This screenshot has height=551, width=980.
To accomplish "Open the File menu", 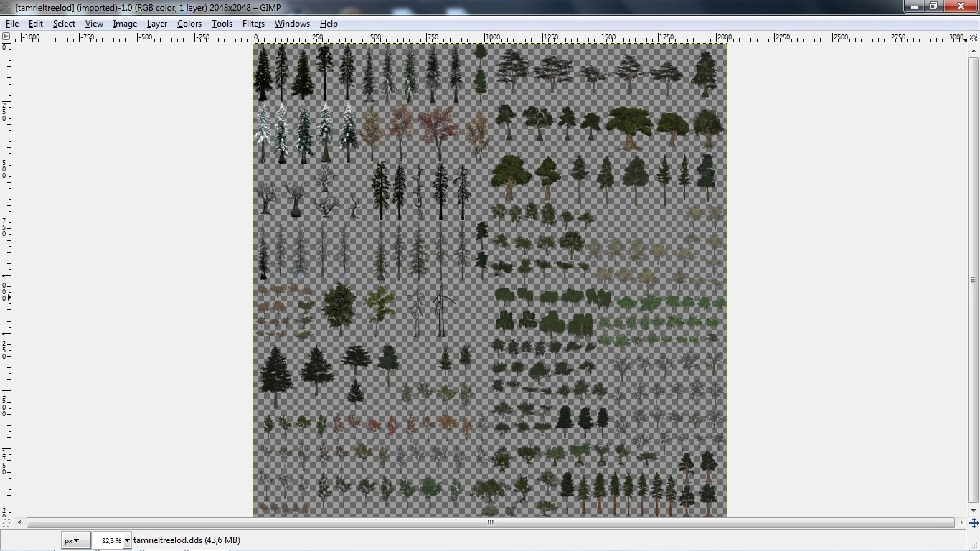I will click(x=12, y=24).
